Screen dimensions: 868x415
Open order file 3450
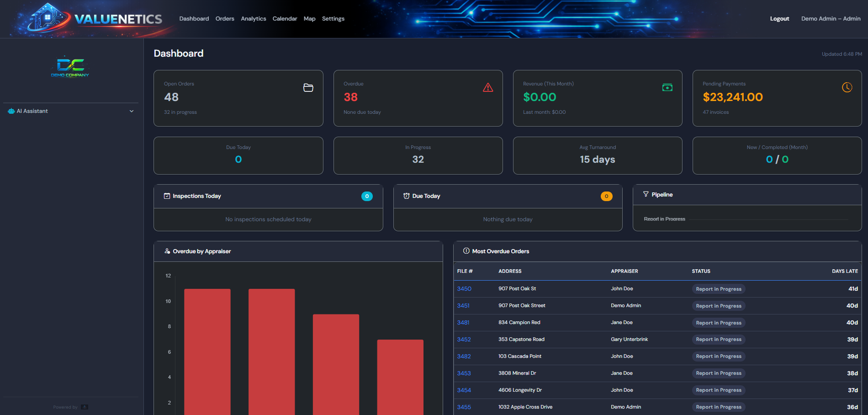point(464,288)
